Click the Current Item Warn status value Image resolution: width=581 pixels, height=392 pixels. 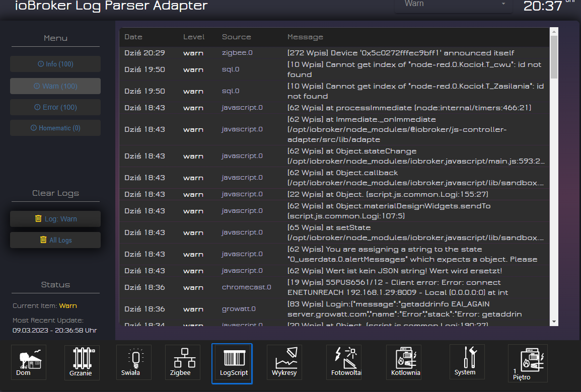pyautogui.click(x=68, y=305)
